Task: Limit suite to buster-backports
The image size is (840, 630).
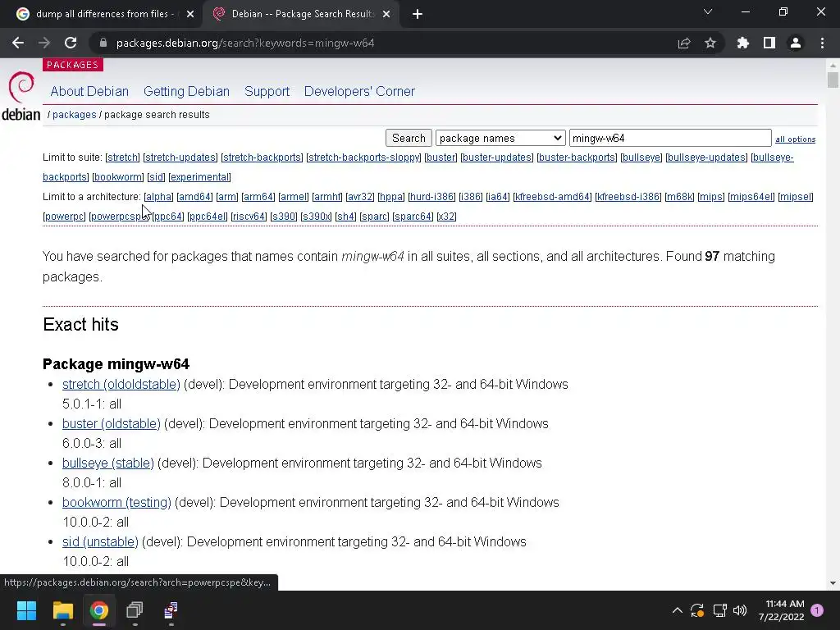Action: (x=577, y=157)
